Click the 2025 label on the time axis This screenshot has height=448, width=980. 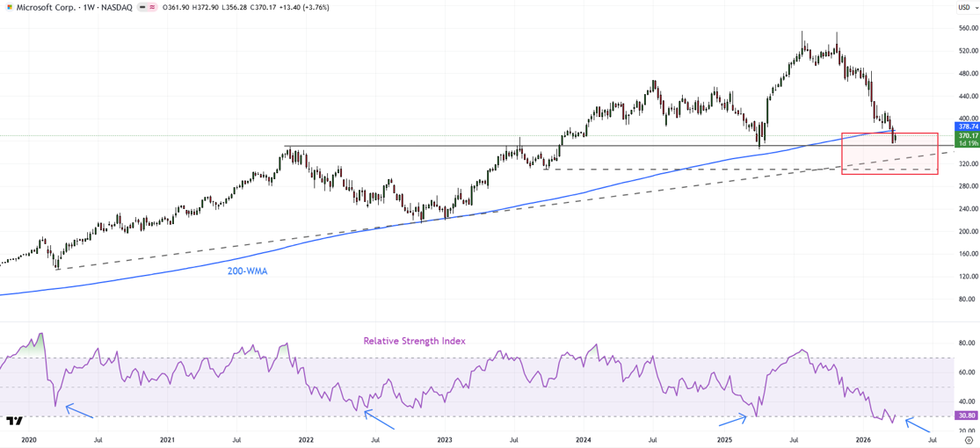click(723, 440)
